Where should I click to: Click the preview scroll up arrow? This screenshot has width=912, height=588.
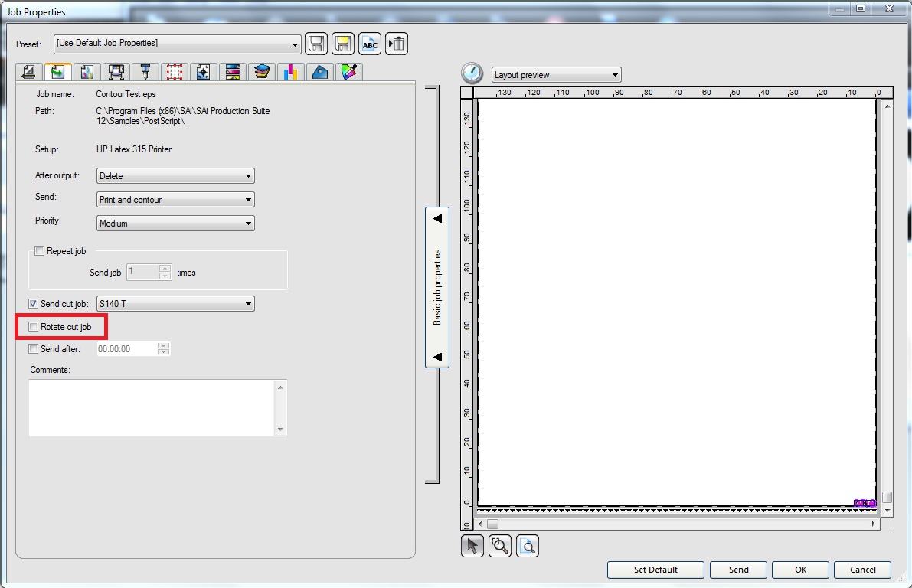(887, 106)
